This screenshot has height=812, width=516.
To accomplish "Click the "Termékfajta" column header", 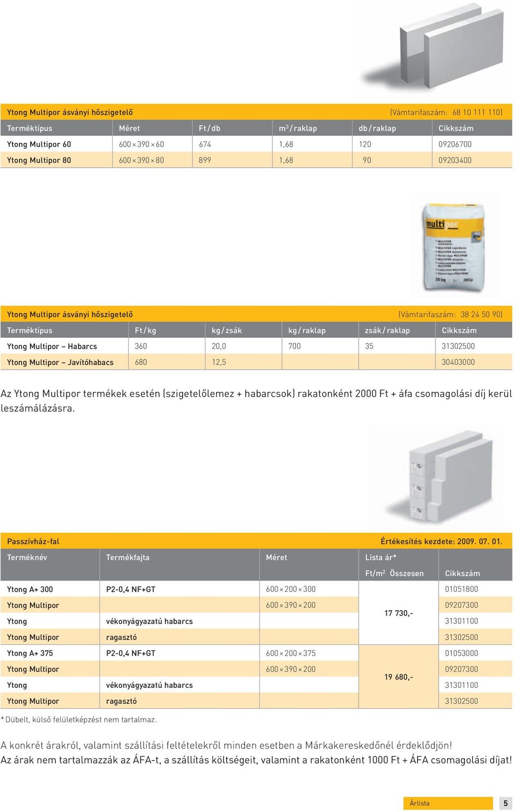I will click(x=128, y=557).
